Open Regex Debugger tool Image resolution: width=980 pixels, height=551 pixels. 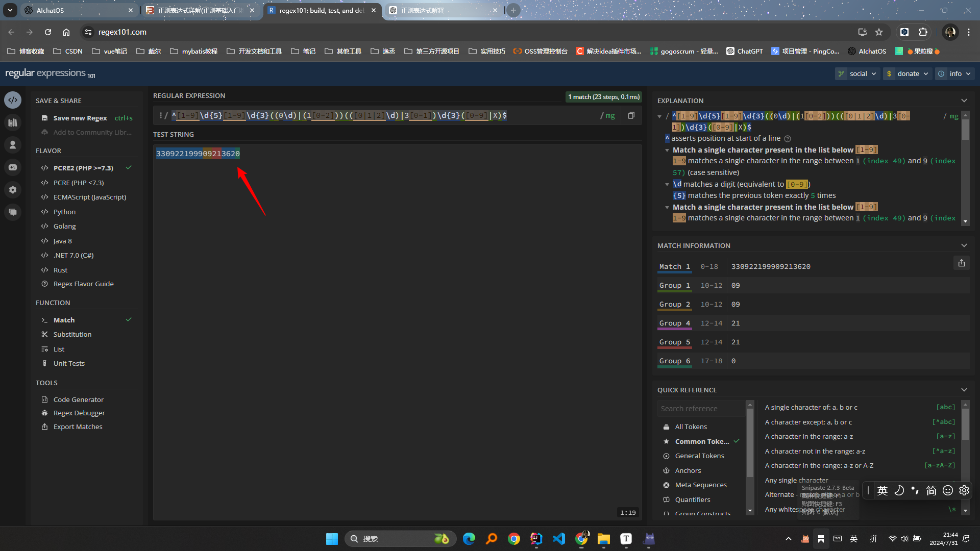point(79,413)
